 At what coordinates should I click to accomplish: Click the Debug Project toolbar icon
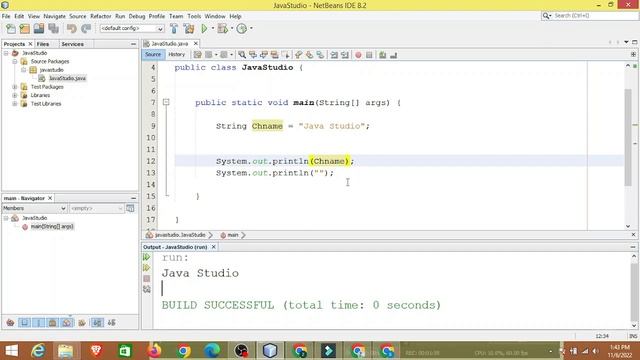pos(222,29)
